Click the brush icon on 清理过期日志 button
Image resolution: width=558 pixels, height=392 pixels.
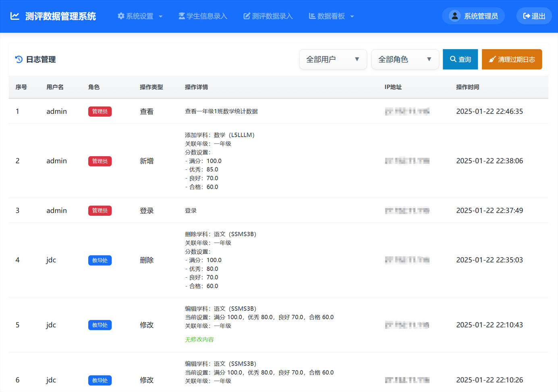coord(492,59)
